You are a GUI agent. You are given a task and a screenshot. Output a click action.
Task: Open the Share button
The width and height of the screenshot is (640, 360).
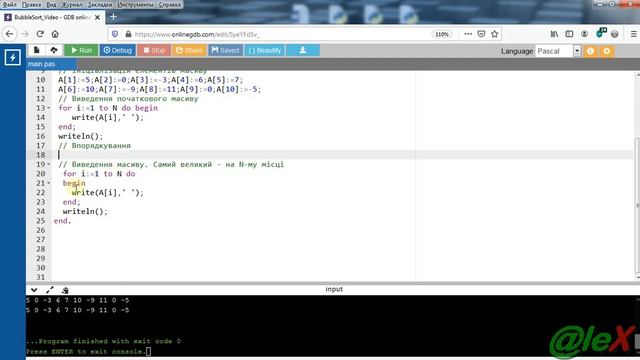coord(189,50)
